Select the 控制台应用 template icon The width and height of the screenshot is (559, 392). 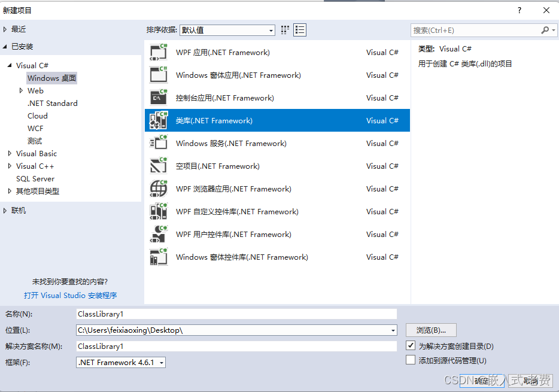click(158, 98)
